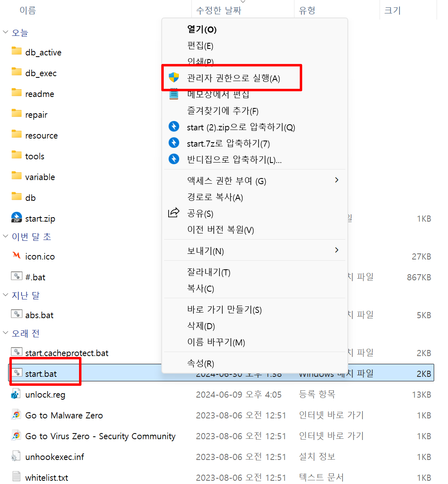This screenshot has width=448, height=484.
Task: Click the notepad icon next to 메모장에서 편집
Action: [x=174, y=94]
